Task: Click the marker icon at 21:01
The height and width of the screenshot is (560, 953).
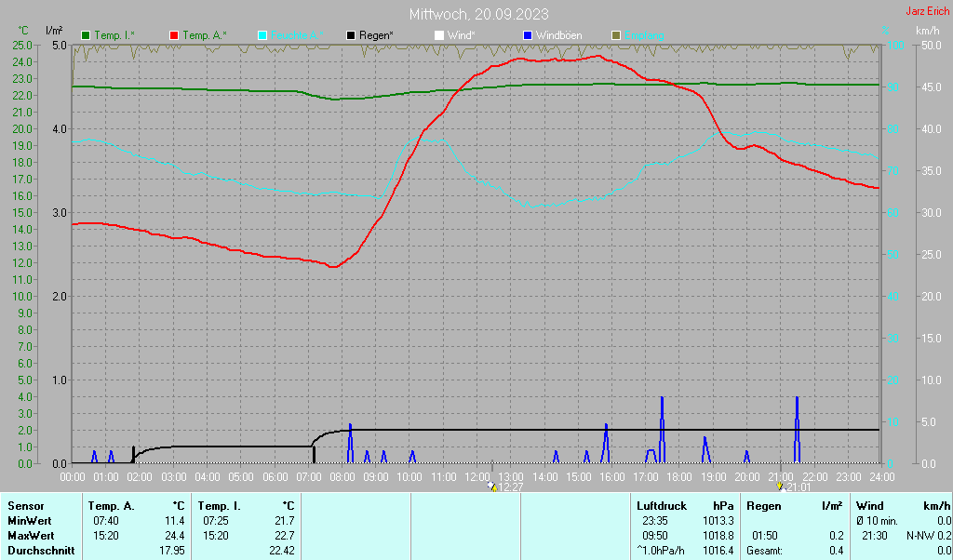Action: (781, 487)
